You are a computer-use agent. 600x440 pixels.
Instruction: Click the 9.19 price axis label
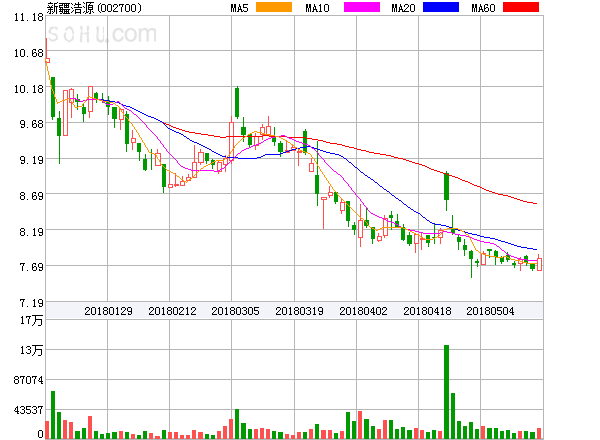click(x=31, y=160)
